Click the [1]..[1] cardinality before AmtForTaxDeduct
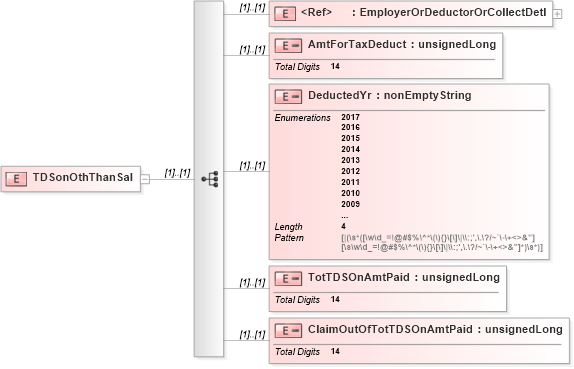Viewport: 574px width, 369px height. click(x=253, y=49)
